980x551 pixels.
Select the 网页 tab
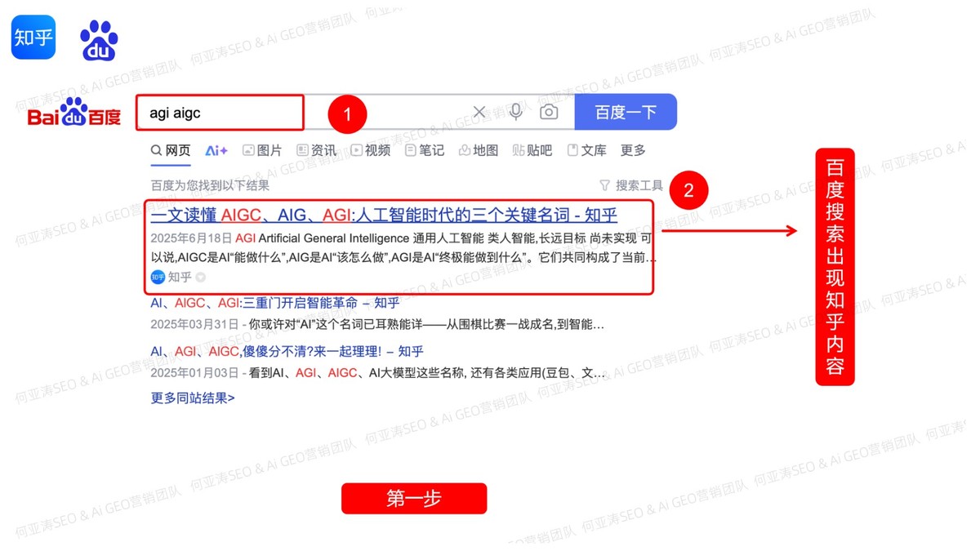[171, 150]
